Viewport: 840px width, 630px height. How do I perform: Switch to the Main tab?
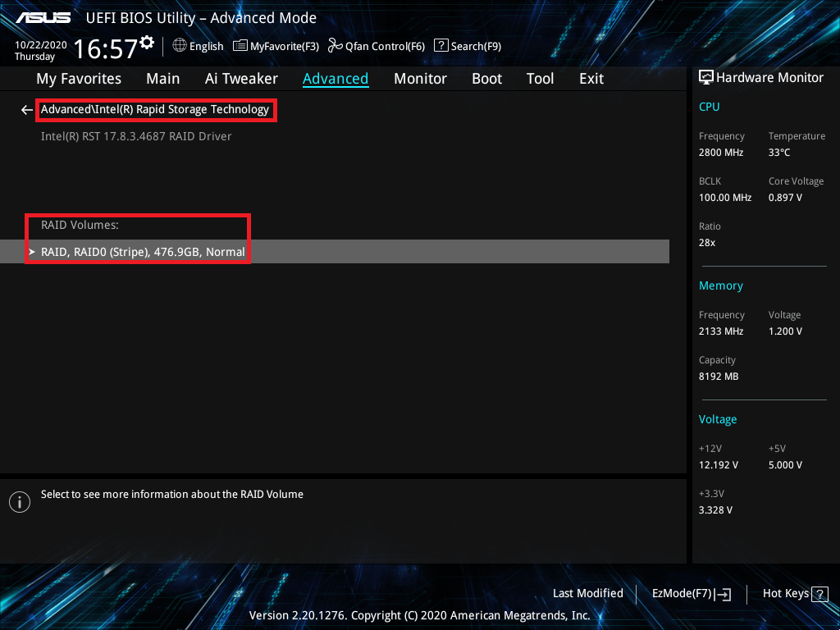click(x=162, y=79)
